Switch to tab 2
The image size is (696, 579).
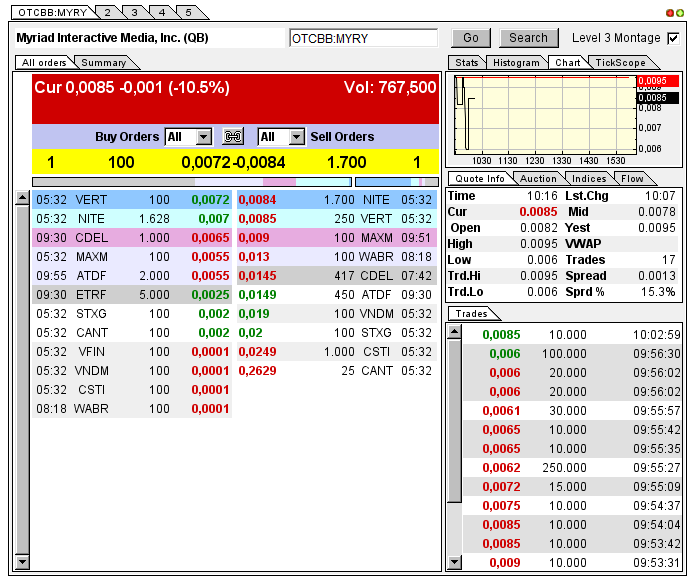tap(107, 12)
